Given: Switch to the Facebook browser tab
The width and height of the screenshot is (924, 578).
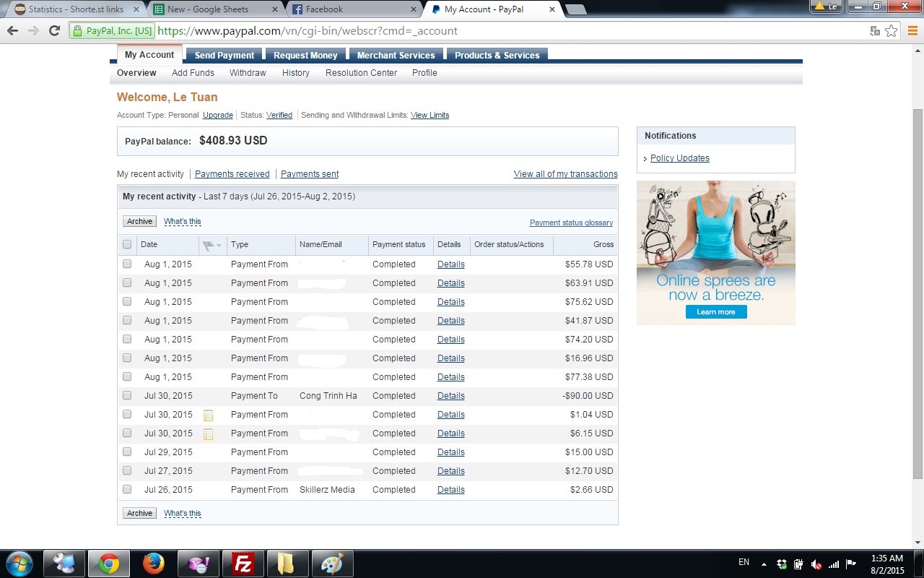Looking at the screenshot, I should [x=354, y=9].
